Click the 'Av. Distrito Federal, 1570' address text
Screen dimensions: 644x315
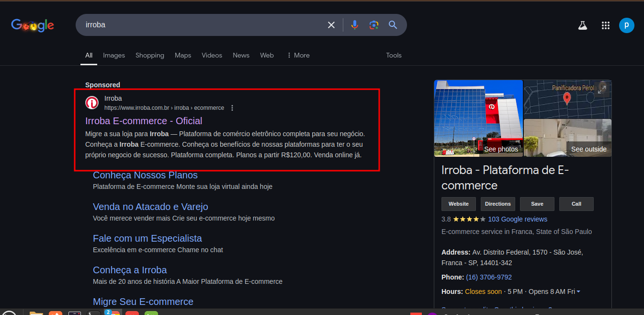point(512,257)
